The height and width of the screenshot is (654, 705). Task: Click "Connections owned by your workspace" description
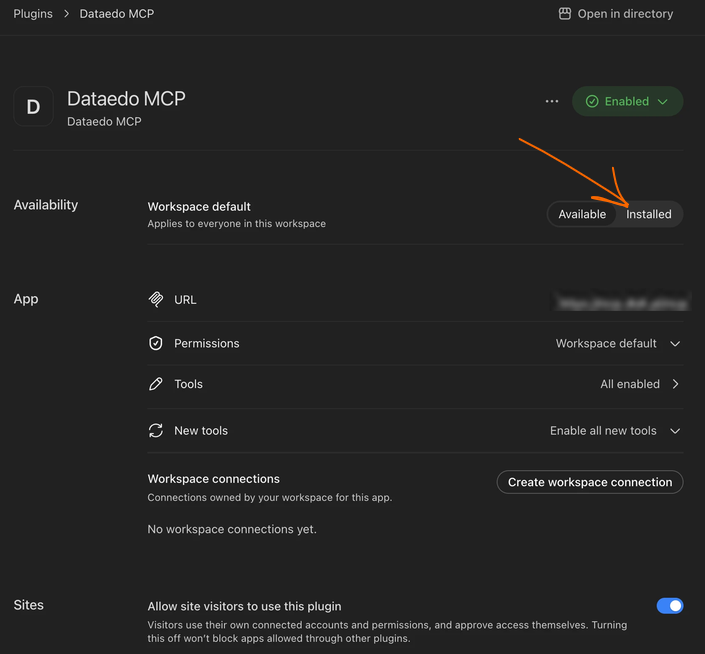(270, 497)
